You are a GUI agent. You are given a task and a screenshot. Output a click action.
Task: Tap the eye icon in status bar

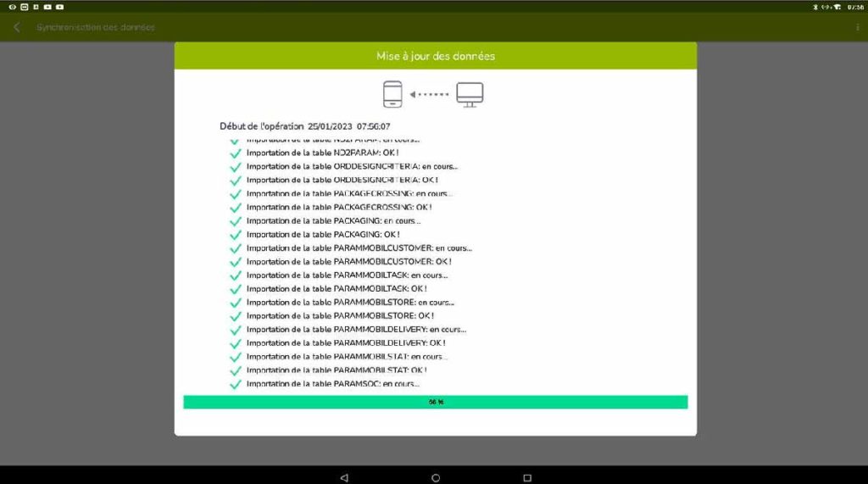click(12, 7)
